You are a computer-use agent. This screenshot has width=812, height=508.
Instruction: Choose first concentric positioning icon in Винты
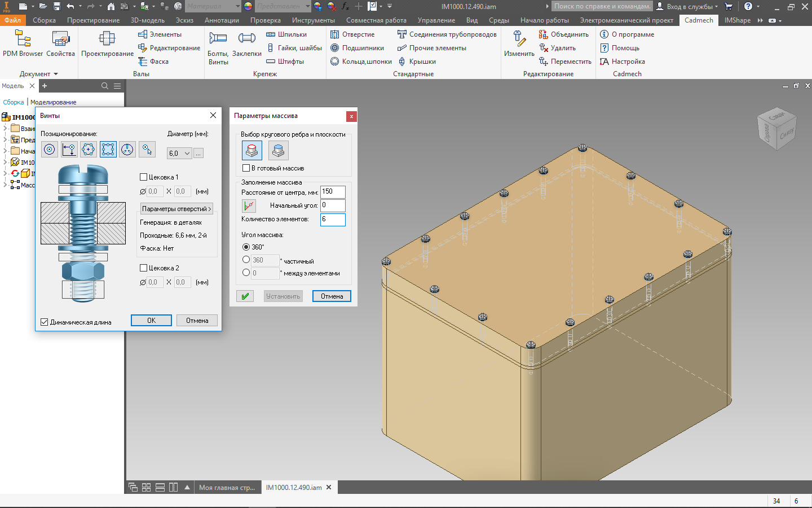50,149
